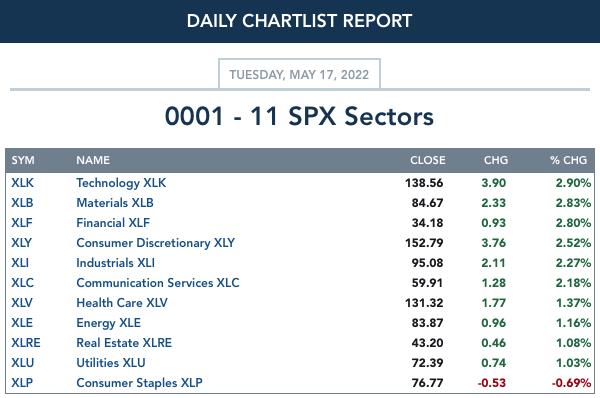Viewport: 600px width, 398px height.
Task: Sort by CLOSE column header
Action: click(x=427, y=160)
